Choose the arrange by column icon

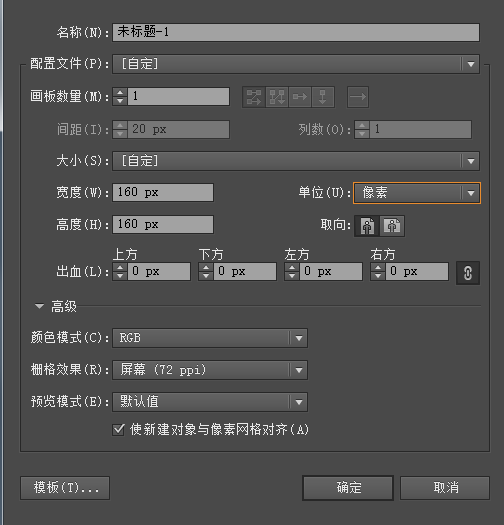tap(323, 97)
